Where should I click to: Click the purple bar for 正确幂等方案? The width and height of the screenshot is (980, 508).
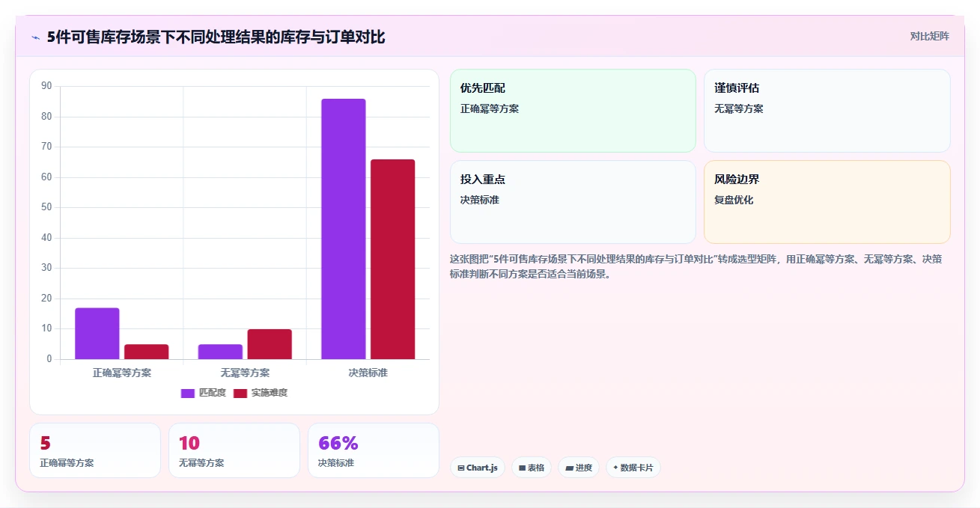click(x=97, y=334)
